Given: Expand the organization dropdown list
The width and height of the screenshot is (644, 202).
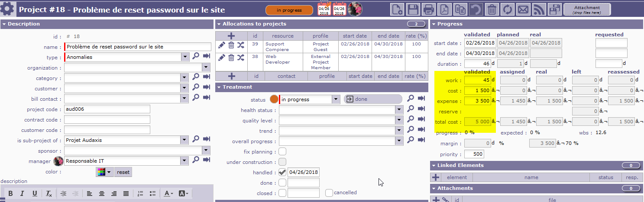Looking at the screenshot, I should click(206, 67).
